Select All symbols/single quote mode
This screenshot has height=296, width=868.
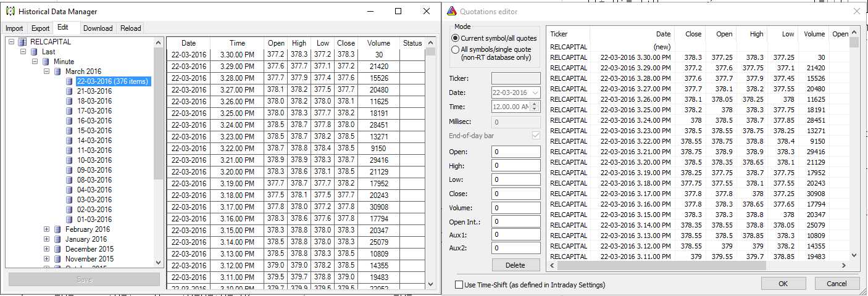(x=456, y=49)
